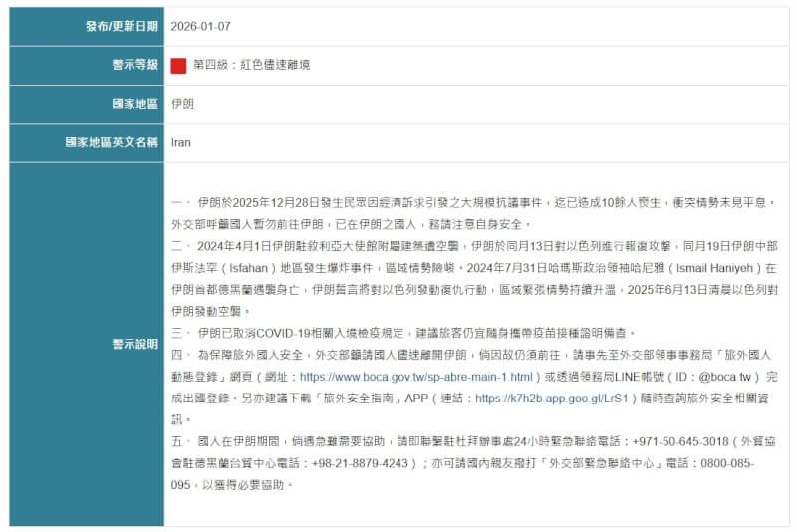Click the red alert level color square
This screenshot has height=532, width=797.
pyautogui.click(x=179, y=65)
